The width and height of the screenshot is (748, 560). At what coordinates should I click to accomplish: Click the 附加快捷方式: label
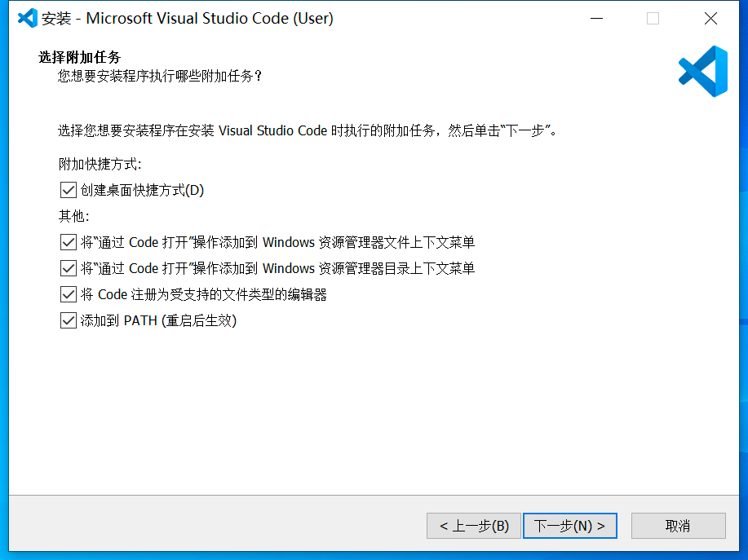pos(100,164)
